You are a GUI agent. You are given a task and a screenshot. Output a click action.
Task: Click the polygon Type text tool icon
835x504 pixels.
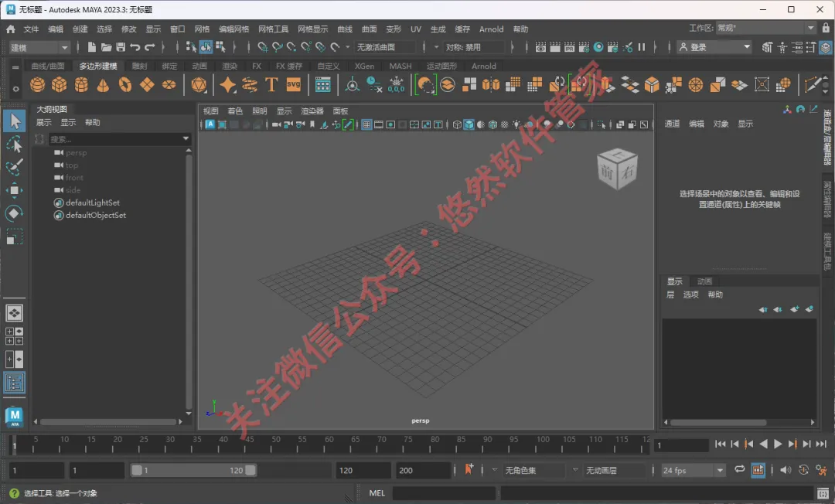(271, 84)
